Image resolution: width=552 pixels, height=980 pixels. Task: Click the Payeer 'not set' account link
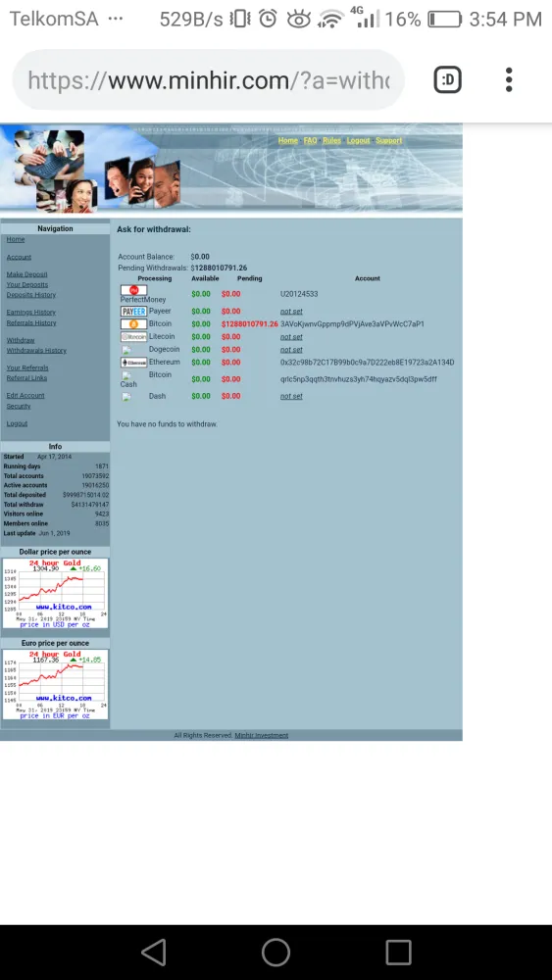pyautogui.click(x=291, y=312)
